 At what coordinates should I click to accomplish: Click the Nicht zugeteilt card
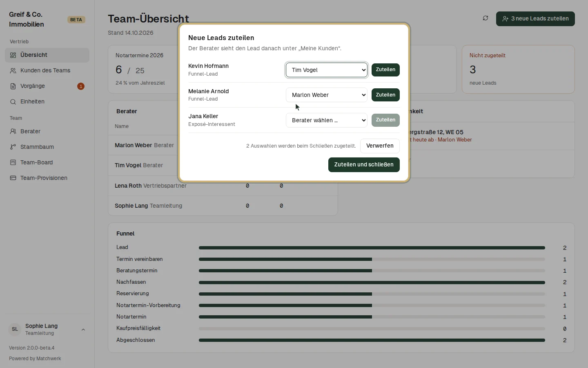click(518, 69)
